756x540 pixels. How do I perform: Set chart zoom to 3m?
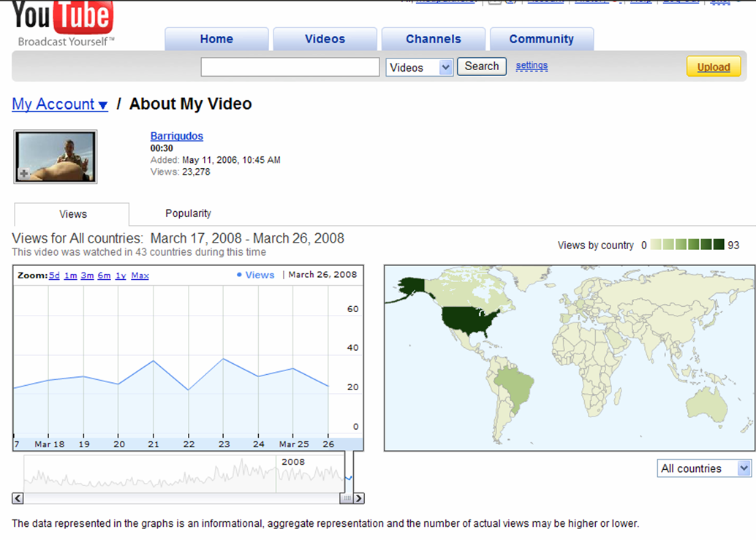(x=87, y=275)
